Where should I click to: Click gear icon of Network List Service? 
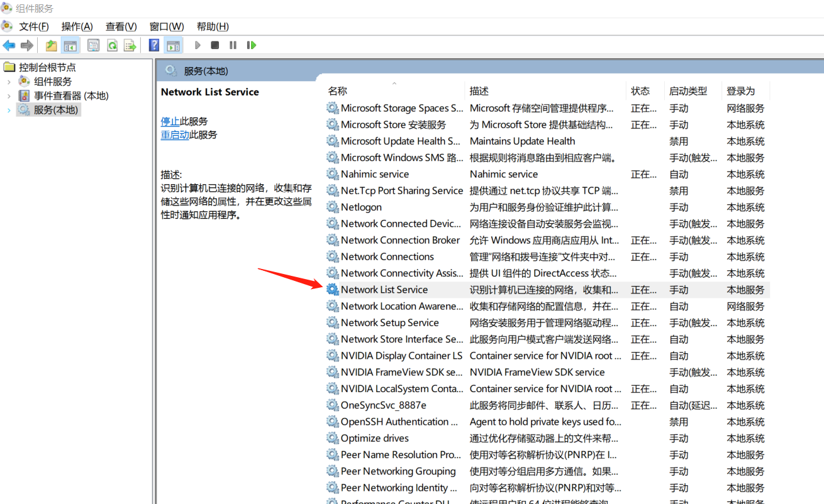click(332, 290)
